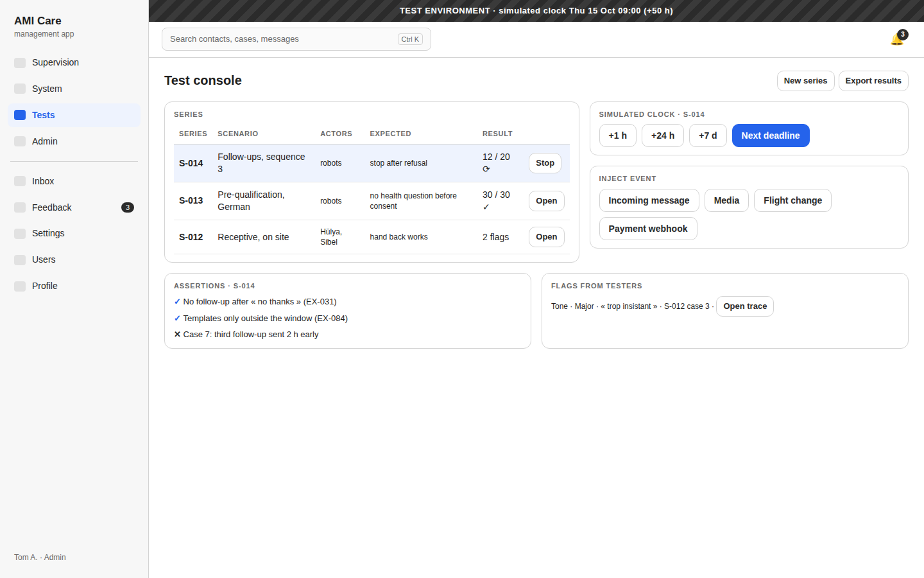The width and height of the screenshot is (924, 578).
Task: Click expected 'hand back works'
Action: [x=398, y=237]
